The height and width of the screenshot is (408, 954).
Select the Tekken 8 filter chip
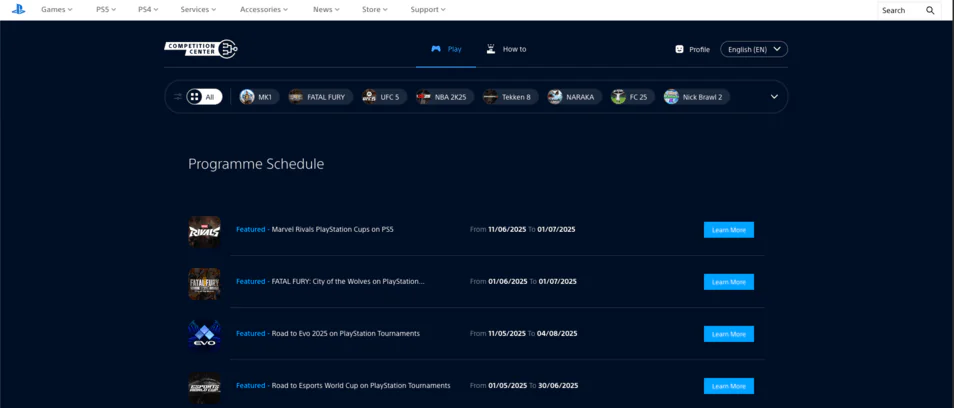coord(510,97)
